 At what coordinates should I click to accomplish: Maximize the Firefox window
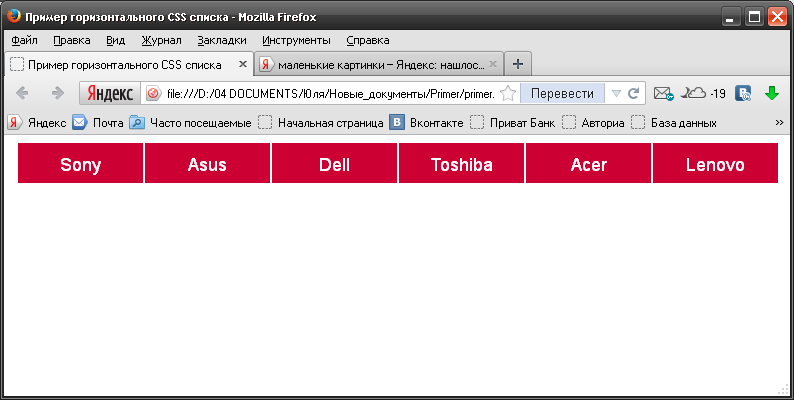tap(755, 17)
